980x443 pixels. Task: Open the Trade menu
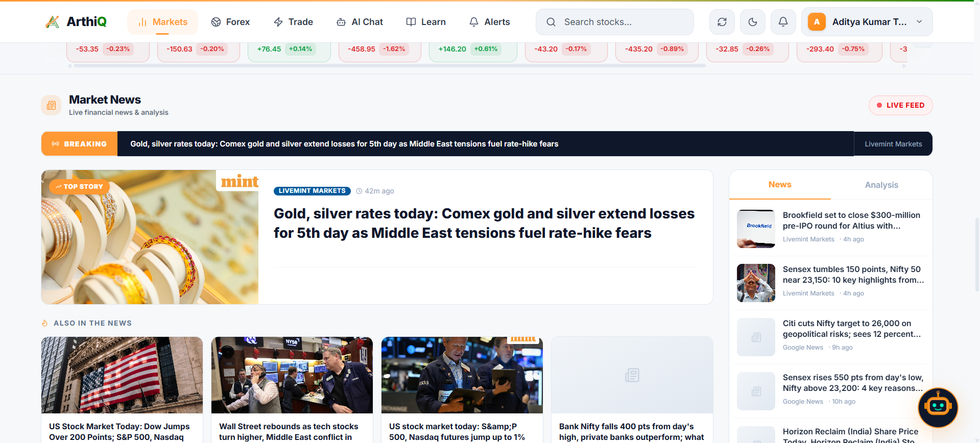click(293, 22)
